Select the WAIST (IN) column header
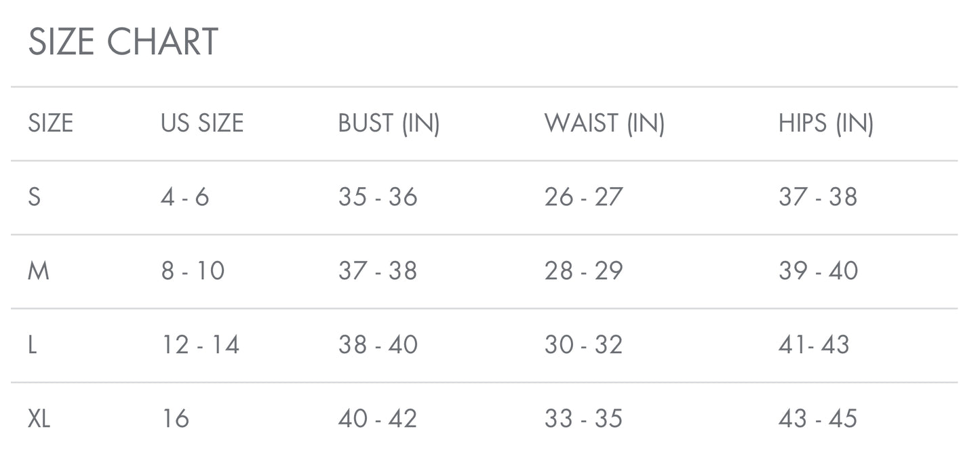This screenshot has width=980, height=452. 604,123
